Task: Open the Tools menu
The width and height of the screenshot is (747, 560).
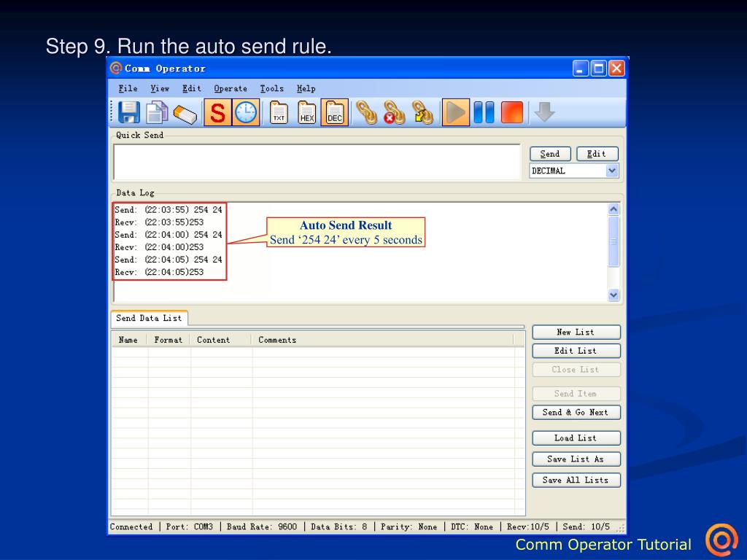Action: [x=271, y=88]
